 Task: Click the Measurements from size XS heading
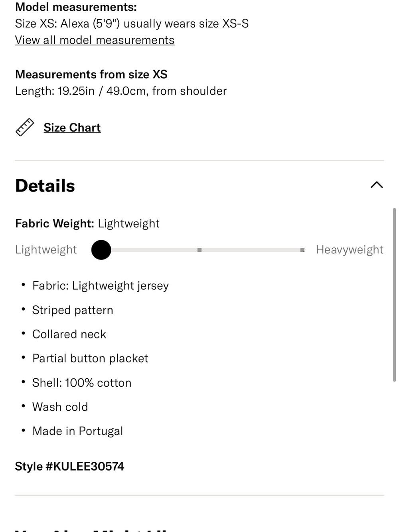(x=91, y=75)
